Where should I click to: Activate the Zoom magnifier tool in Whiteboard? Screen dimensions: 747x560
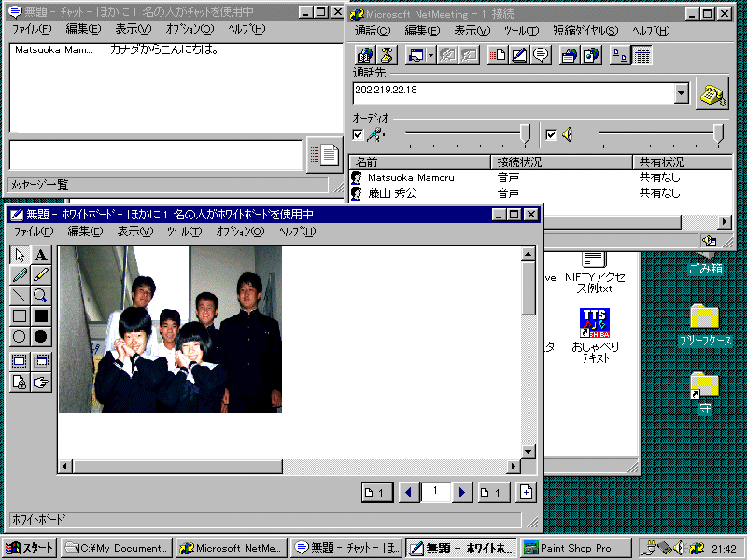[41, 296]
